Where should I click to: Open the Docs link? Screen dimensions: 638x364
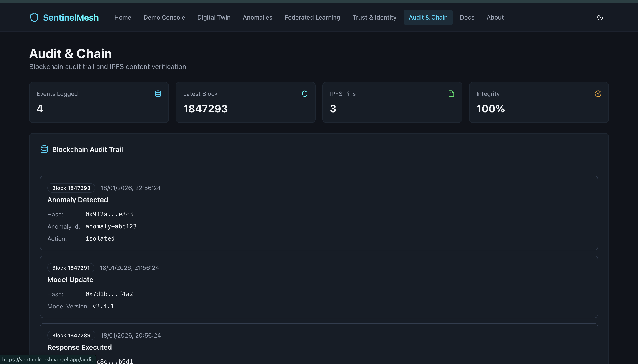[x=467, y=18]
